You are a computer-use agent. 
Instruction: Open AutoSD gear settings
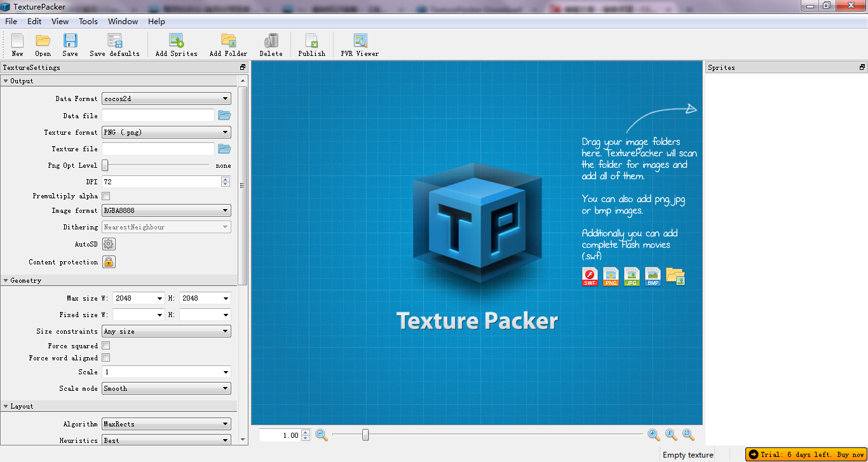click(109, 244)
